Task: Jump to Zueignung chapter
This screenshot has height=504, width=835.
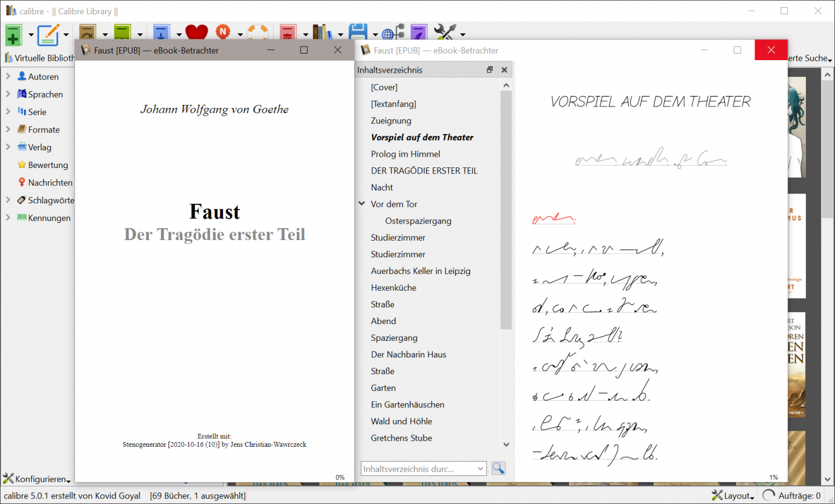Action: click(391, 120)
